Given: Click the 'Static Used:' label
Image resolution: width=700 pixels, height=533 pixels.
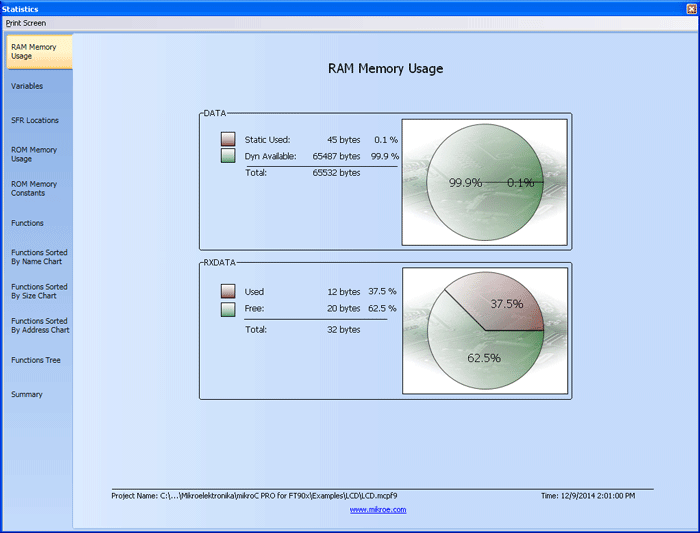Looking at the screenshot, I should pyautogui.click(x=267, y=140).
